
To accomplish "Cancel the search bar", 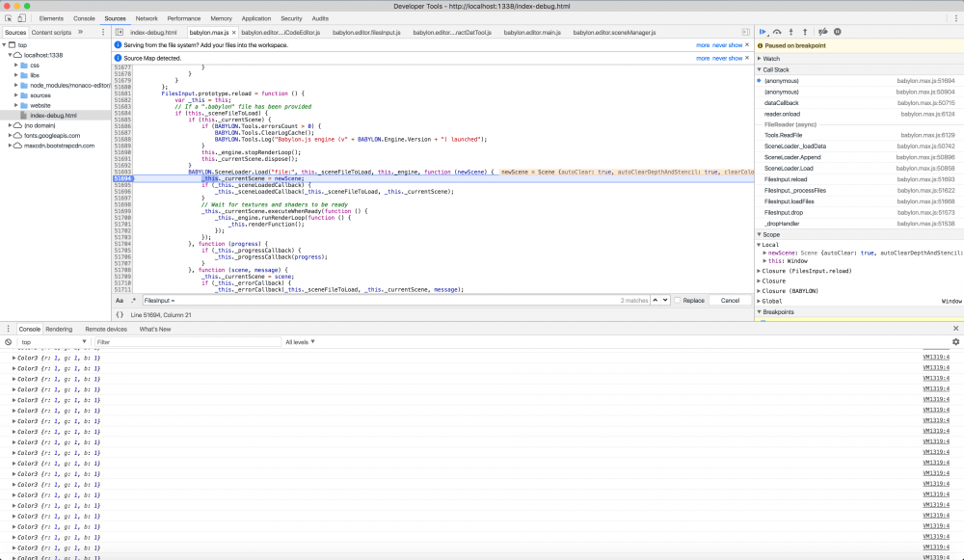I will click(730, 301).
